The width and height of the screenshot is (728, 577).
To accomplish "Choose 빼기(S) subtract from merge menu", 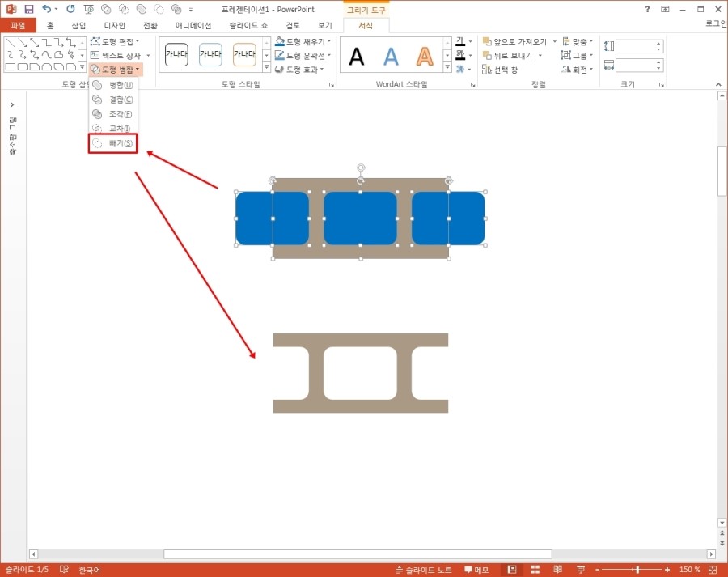I will [113, 143].
